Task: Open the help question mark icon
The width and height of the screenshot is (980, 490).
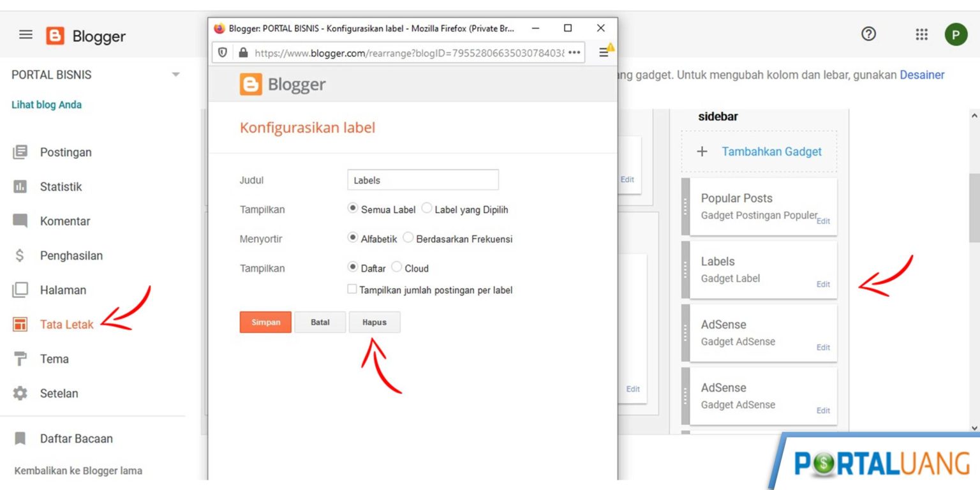Action: click(868, 34)
